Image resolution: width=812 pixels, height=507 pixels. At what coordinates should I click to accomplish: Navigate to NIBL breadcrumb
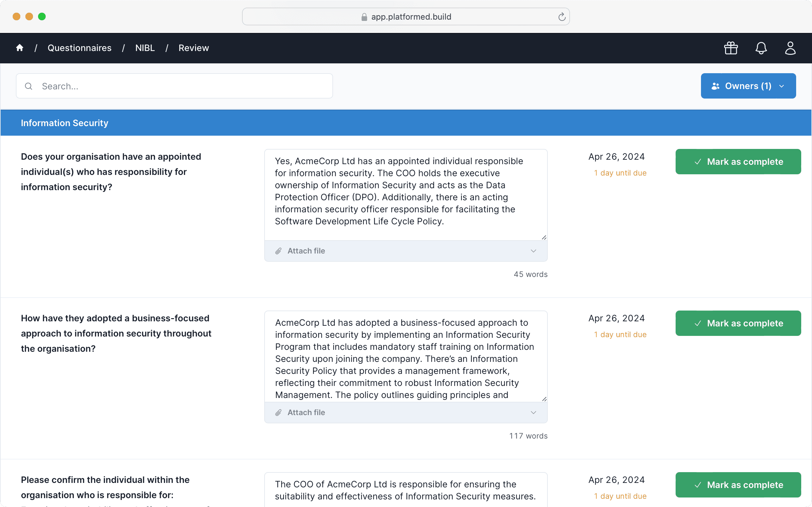pos(145,48)
